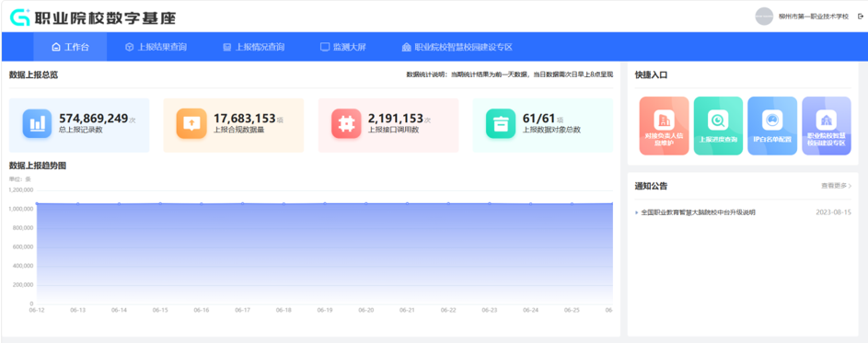Click the 17,683,153 compliant data value
This screenshot has height=343, width=868.
[x=245, y=119]
